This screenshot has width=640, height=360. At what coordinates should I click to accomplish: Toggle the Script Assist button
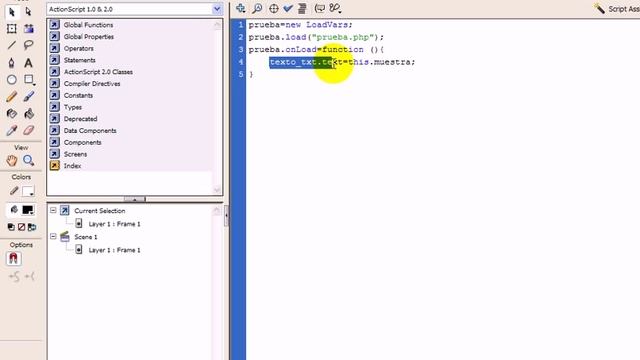[617, 9]
